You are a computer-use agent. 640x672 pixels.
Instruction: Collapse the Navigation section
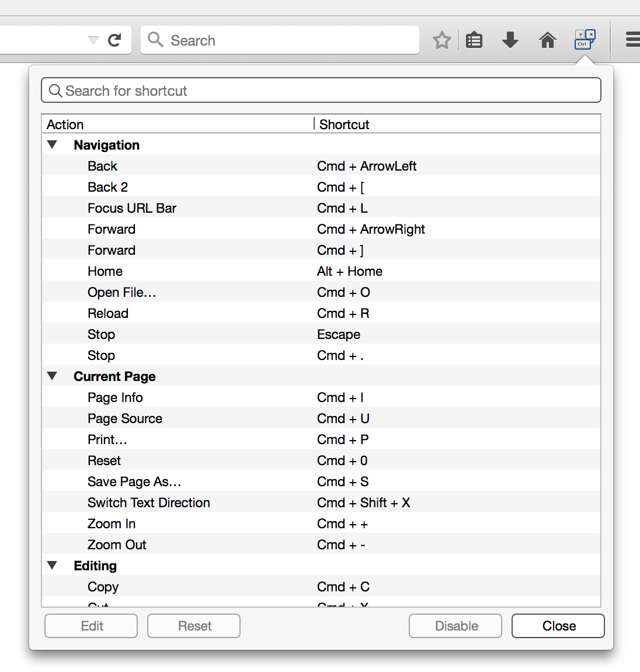tap(53, 144)
